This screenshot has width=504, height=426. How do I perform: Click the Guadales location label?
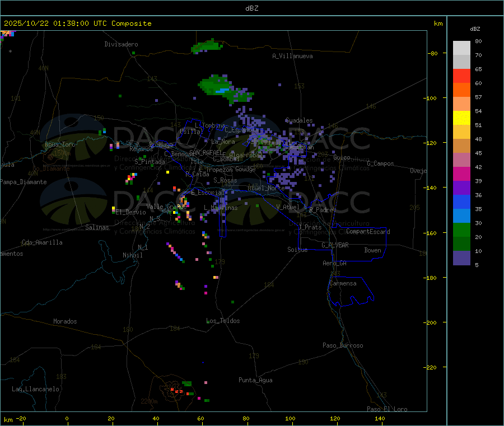click(299, 120)
